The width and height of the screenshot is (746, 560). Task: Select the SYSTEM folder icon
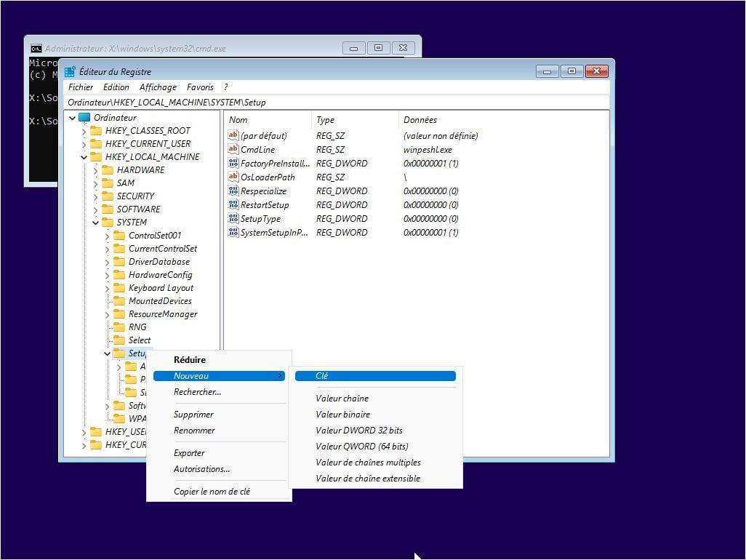tap(108, 223)
